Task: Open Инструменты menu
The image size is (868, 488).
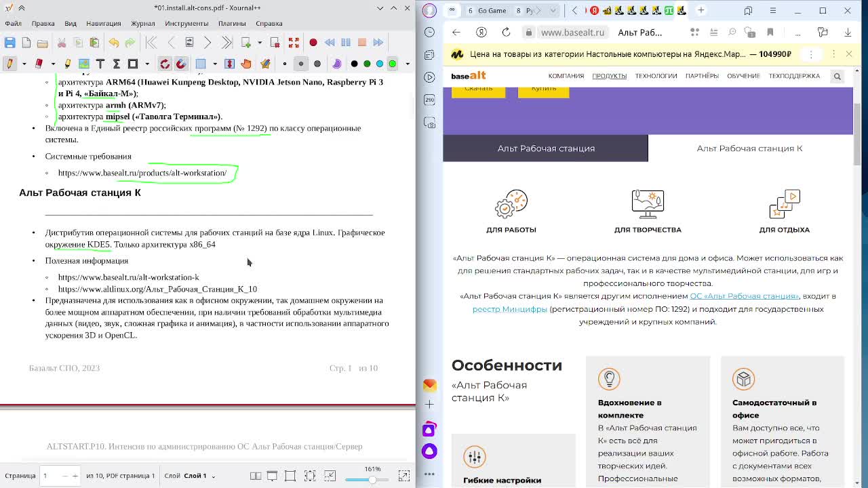Action: [x=186, y=23]
